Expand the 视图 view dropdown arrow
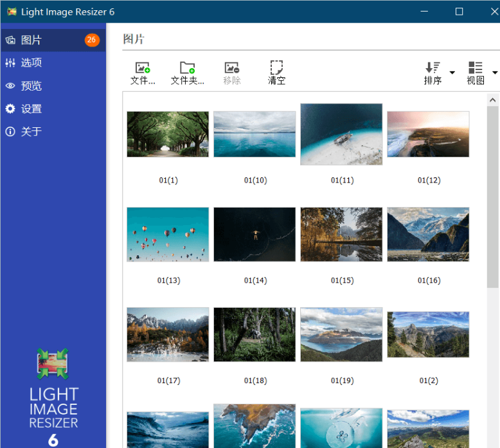 coord(495,73)
